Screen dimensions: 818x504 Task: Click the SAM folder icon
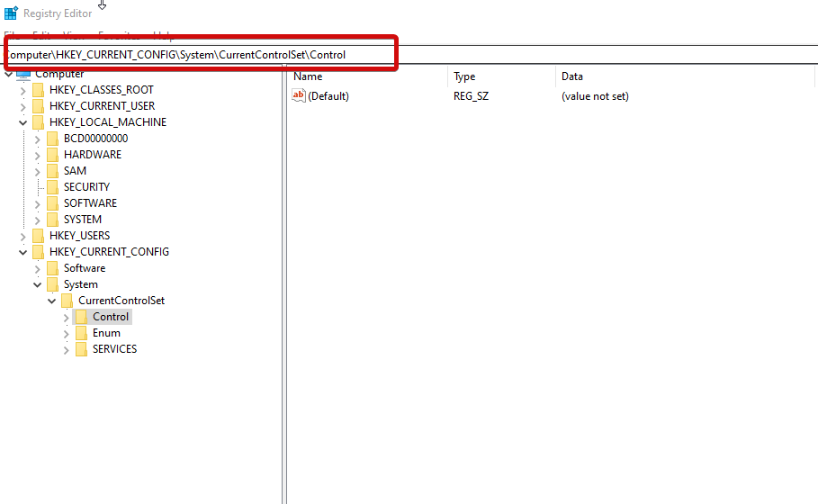pos(53,171)
